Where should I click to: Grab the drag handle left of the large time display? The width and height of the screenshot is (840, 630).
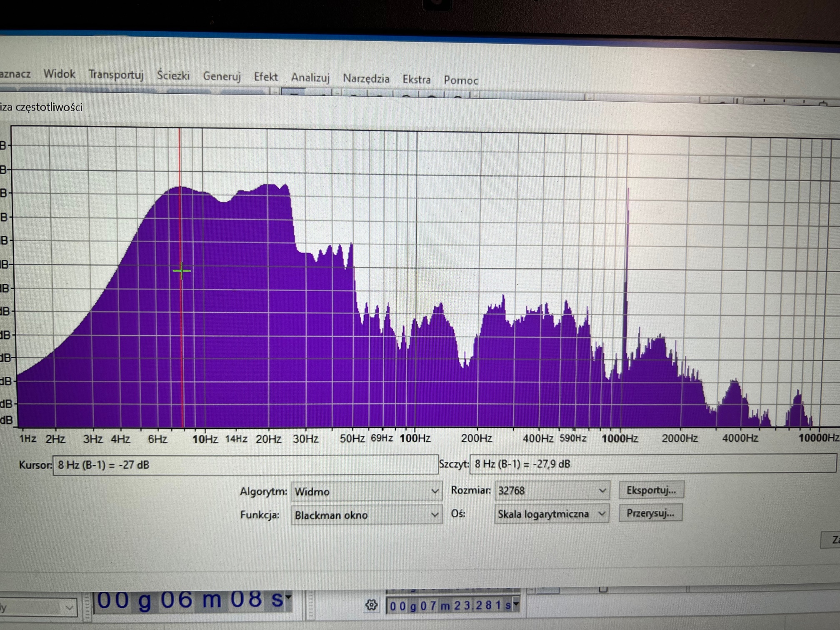87,606
